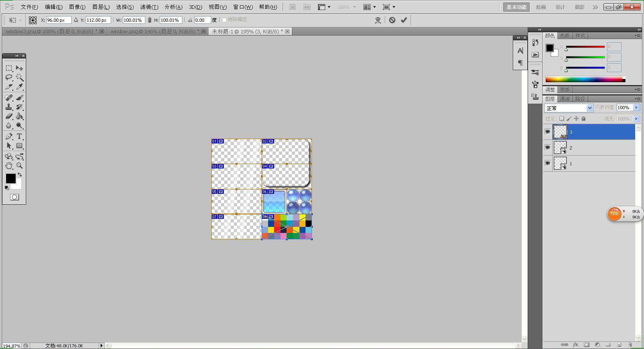Open the blend mode dropdown showing 正常

click(569, 108)
